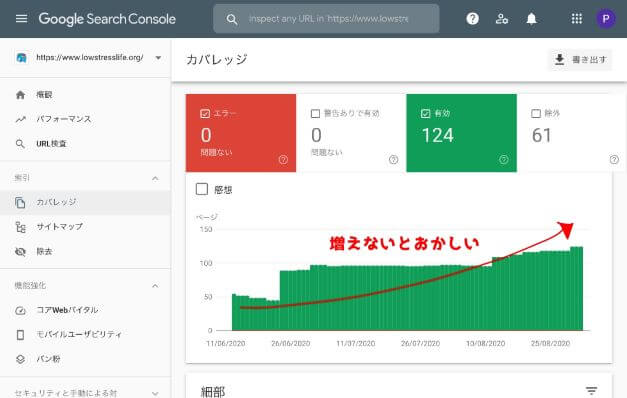627x398 pixels.
Task: Select カバレッジ in sidebar
Action: [x=85, y=202]
